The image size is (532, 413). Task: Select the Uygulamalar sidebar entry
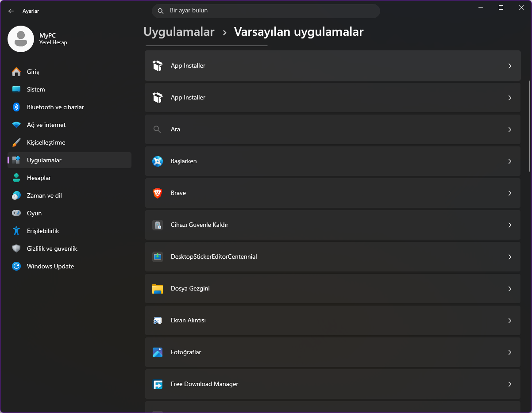[69, 160]
